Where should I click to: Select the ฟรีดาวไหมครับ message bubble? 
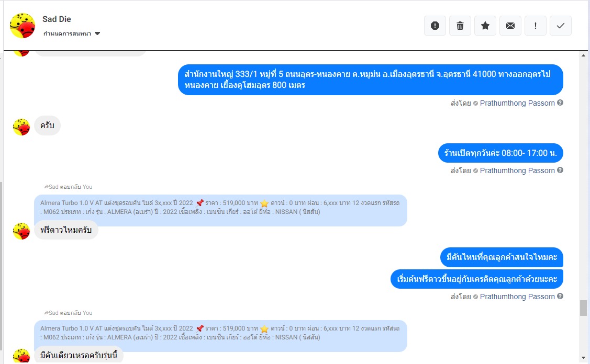coord(66,230)
